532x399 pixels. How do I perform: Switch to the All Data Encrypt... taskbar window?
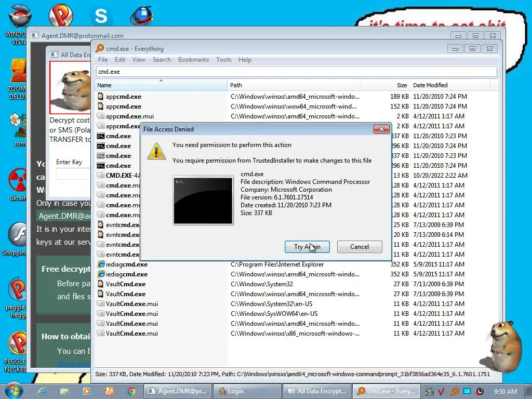point(317,391)
